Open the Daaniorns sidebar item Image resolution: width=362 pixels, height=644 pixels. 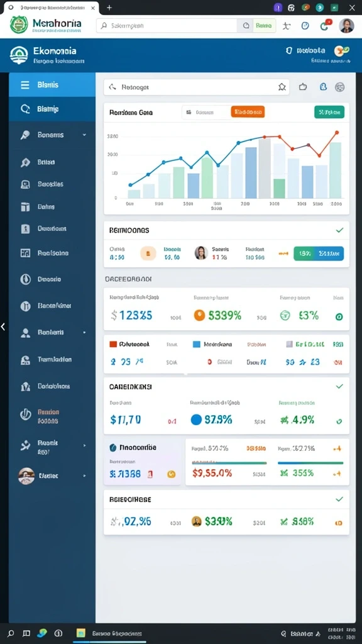tap(52, 229)
